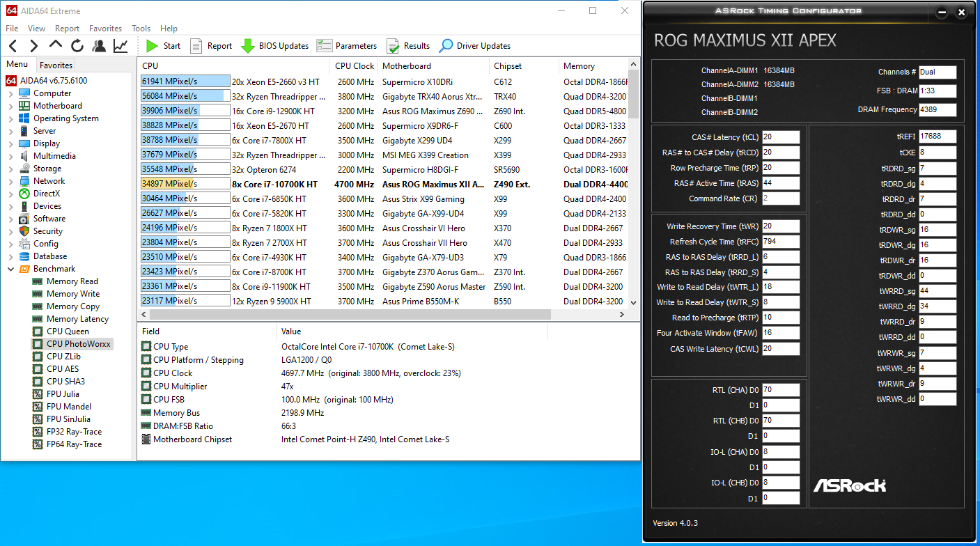
Task: Select the FPU Mandel benchmark
Action: tap(68, 407)
